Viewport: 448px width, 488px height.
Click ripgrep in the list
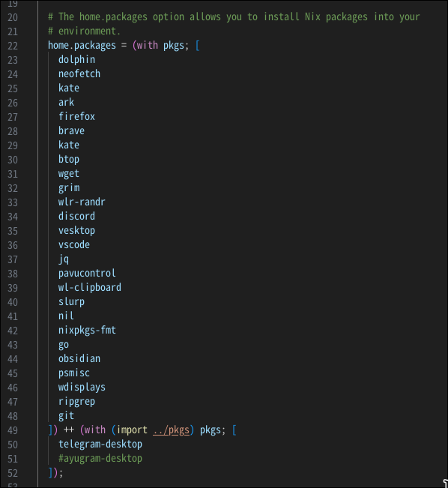point(76,402)
